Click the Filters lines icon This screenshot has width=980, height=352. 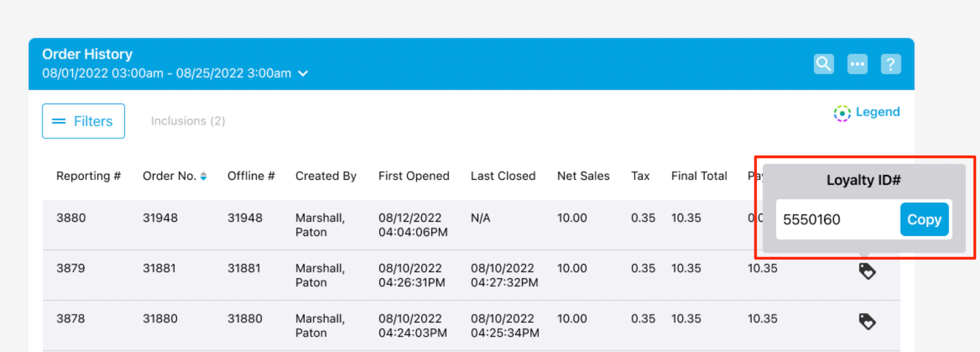(58, 121)
